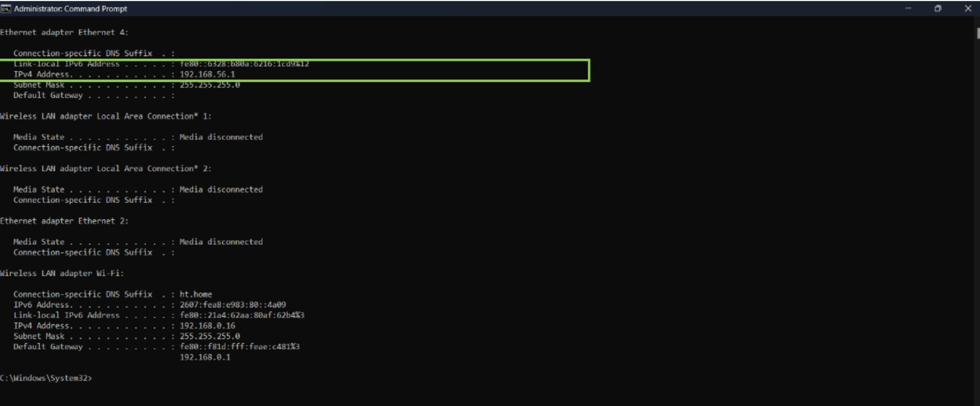Click the 'Wireless LAN adapter Wi-Fi' heading

tap(62, 274)
